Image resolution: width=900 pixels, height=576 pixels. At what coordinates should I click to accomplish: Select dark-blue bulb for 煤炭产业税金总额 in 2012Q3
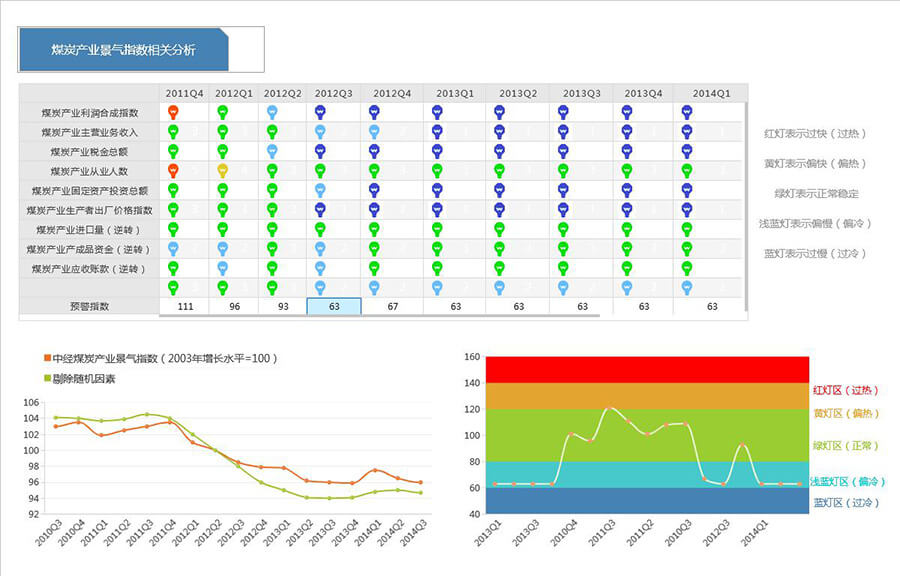coord(320,151)
